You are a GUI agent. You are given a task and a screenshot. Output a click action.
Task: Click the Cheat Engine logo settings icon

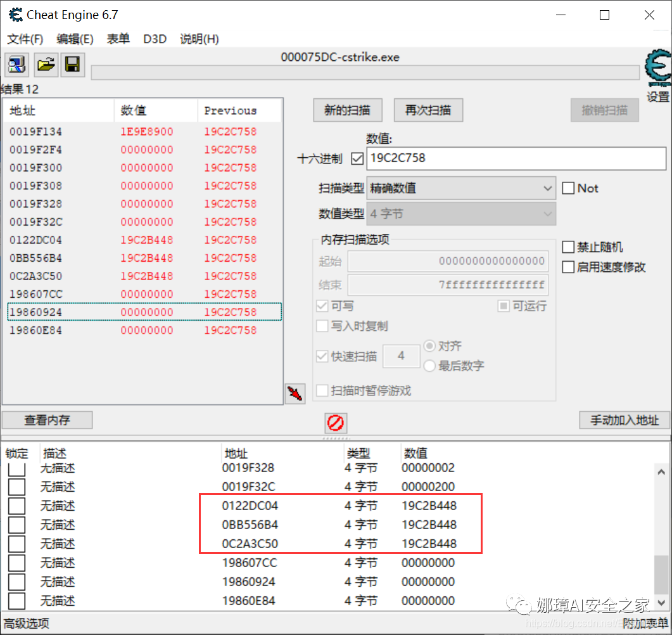658,68
